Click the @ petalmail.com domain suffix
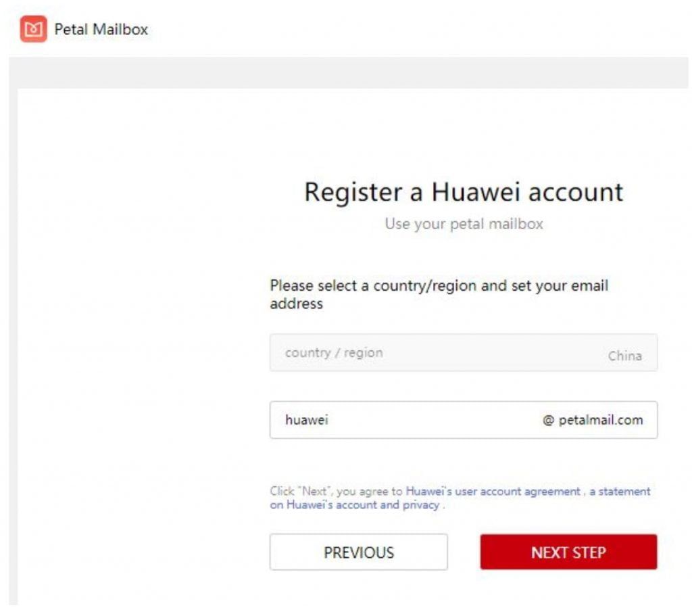Viewport: 692px width, 616px height. point(593,420)
